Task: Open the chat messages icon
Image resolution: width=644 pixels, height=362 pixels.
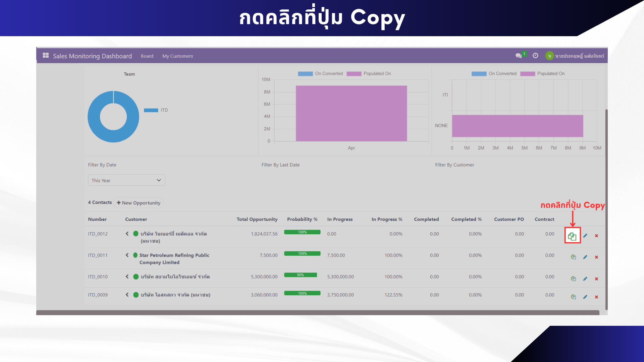Action: pos(519,56)
